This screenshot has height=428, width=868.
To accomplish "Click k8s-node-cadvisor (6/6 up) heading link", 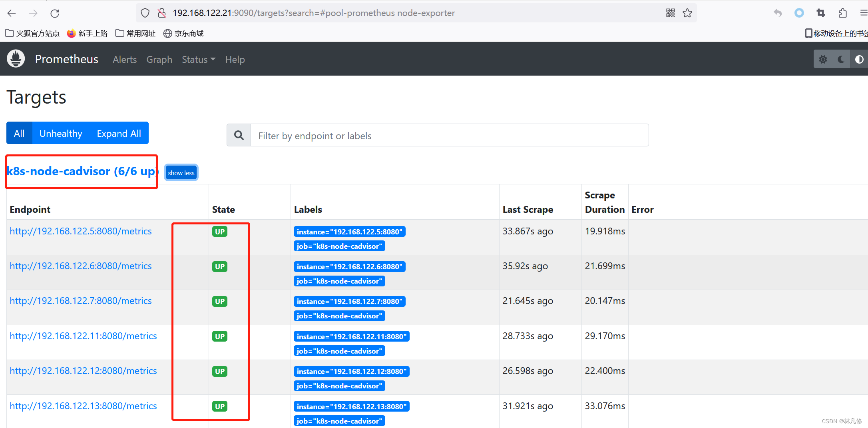I will [x=82, y=171].
